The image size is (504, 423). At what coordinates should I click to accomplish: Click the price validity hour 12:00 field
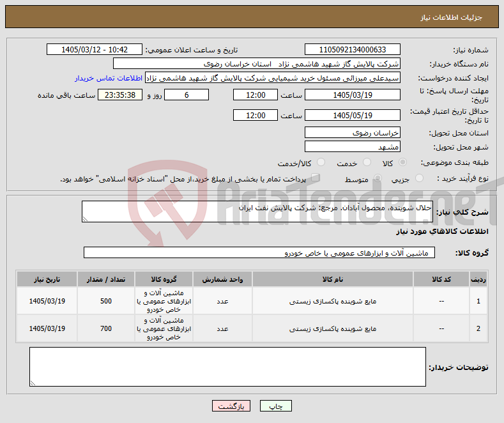point(256,115)
